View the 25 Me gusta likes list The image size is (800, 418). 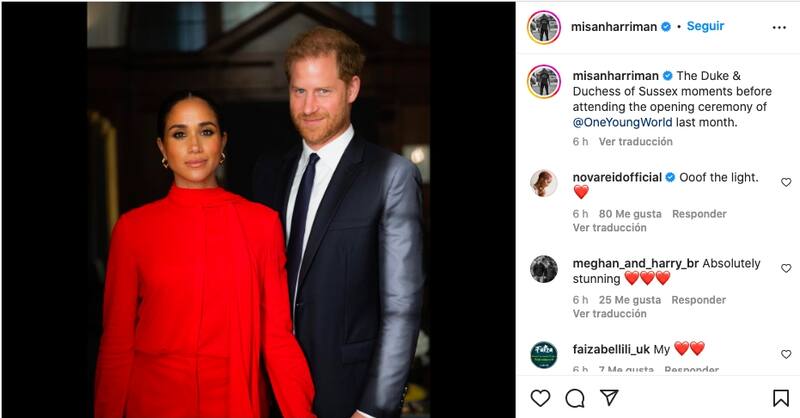[x=630, y=300]
